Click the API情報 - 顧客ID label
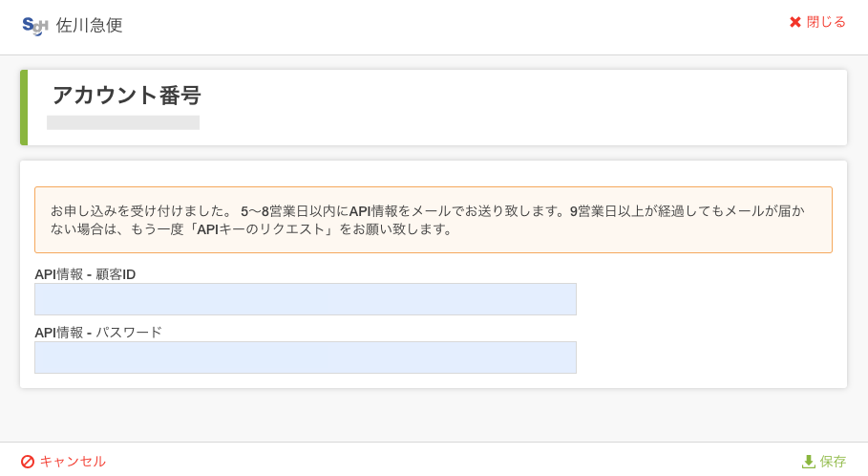868x476 pixels. click(x=85, y=274)
